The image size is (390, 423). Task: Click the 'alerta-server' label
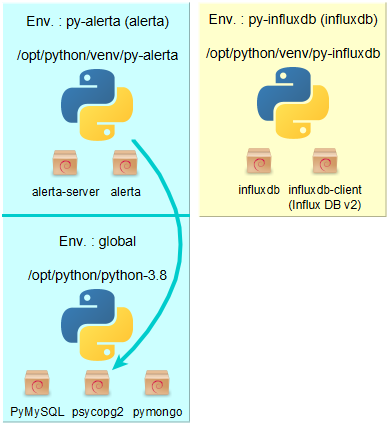(x=65, y=192)
